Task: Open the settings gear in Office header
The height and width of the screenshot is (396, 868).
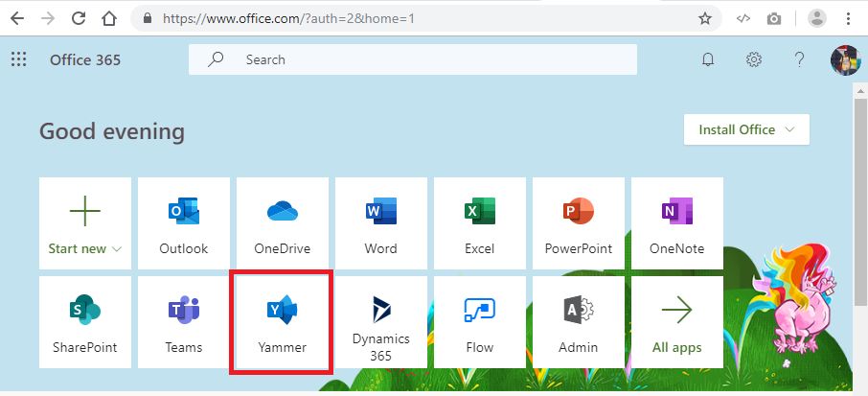Action: pos(753,59)
